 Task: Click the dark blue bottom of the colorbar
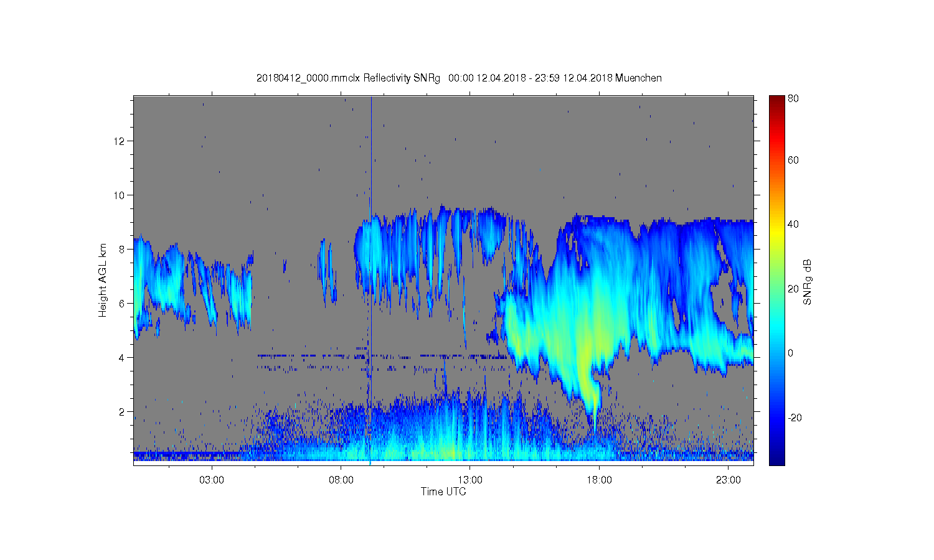coord(776,459)
